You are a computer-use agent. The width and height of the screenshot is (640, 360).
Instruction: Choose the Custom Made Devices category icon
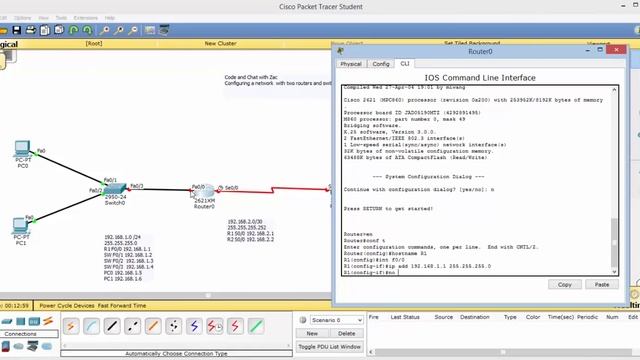(33, 347)
